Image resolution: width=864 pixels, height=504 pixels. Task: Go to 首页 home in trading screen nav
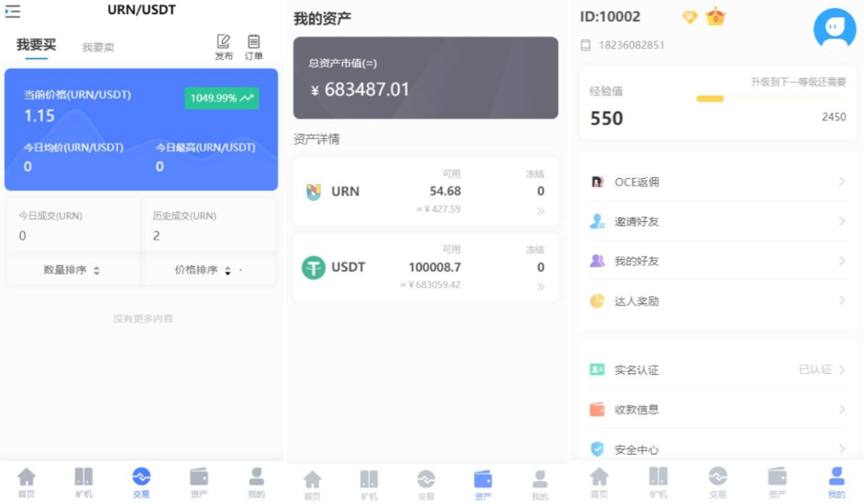27,483
